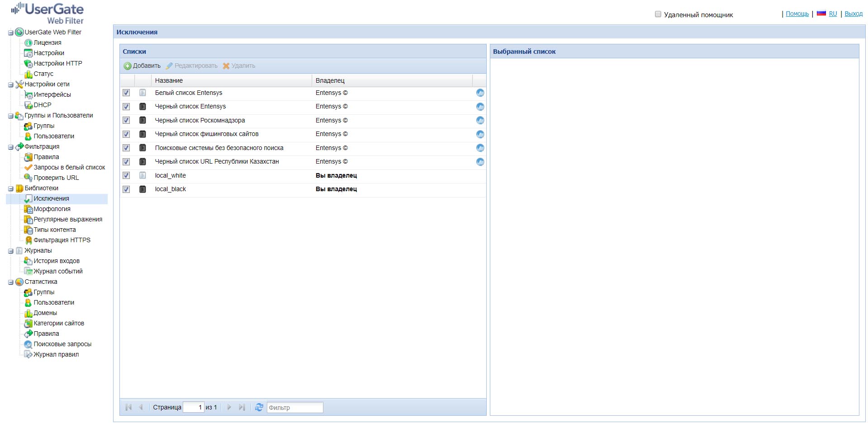This screenshot has height=423, width=868.
Task: Click the Морфология icon in the sidebar
Action: pyautogui.click(x=28, y=209)
